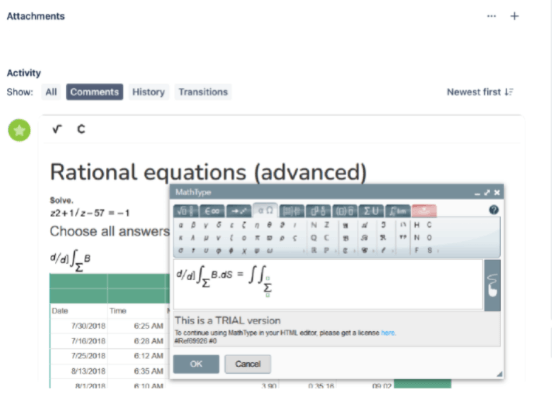The height and width of the screenshot is (418, 553).
Task: Open the General (root and fraction) MathType tab
Action: [x=186, y=211]
